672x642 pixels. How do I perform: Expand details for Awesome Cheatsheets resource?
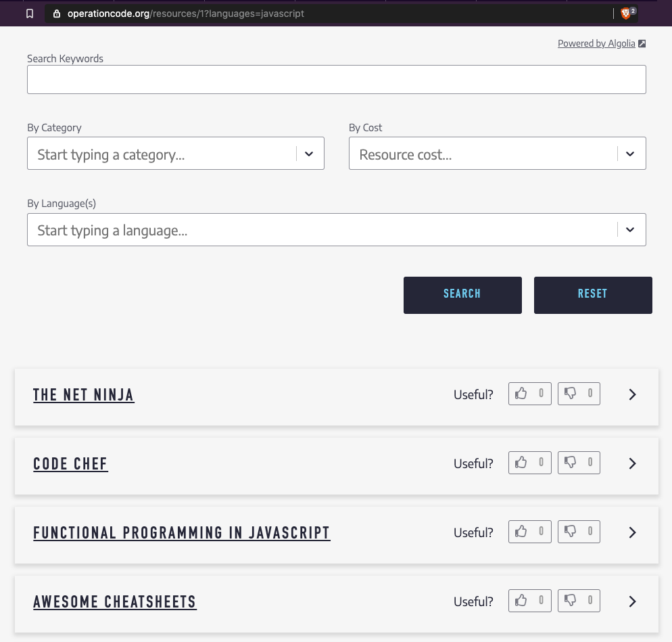pyautogui.click(x=632, y=601)
